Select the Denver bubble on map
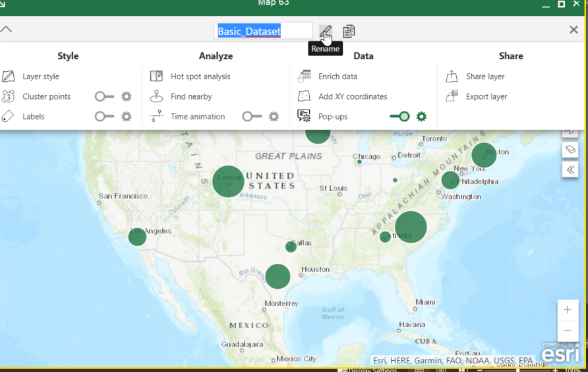 click(x=228, y=181)
